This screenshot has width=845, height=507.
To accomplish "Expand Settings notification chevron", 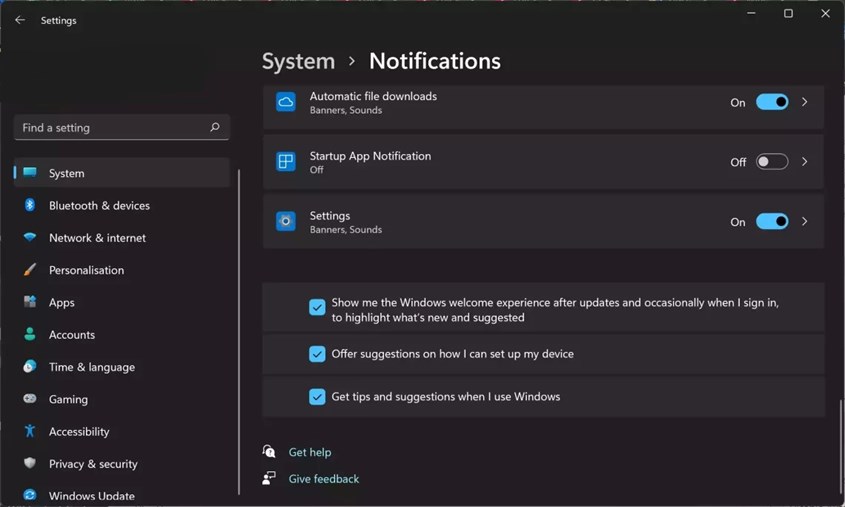I will 805,221.
